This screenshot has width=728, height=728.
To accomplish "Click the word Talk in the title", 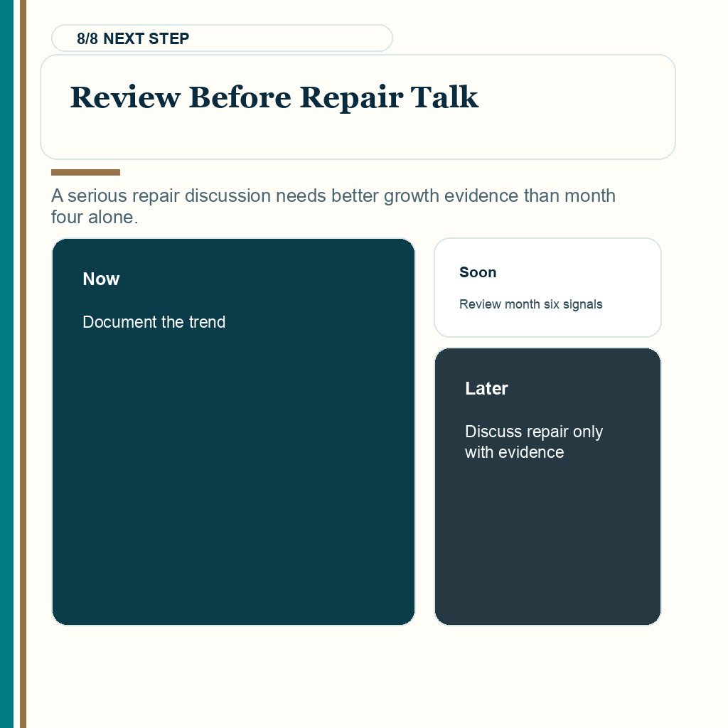I will (x=444, y=97).
